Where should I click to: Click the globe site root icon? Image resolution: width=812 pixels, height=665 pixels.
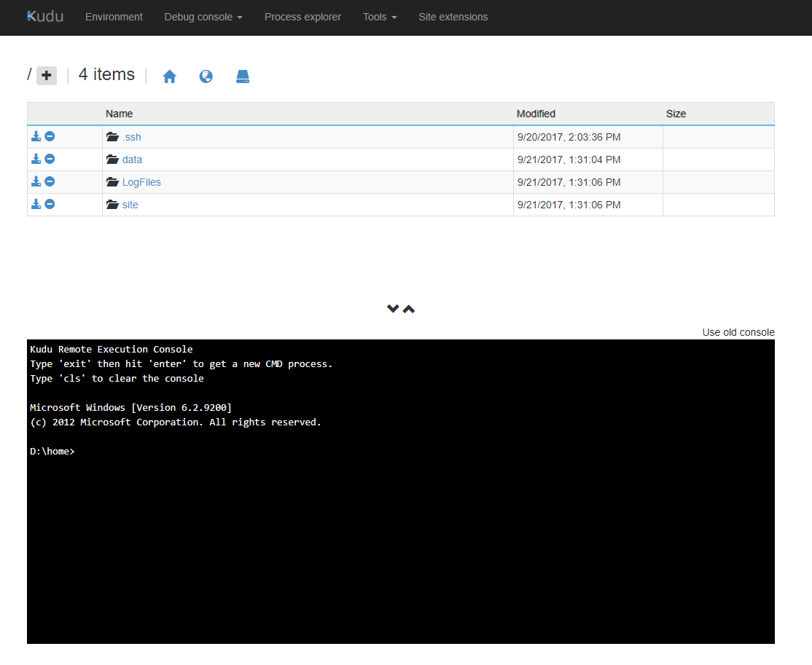(206, 76)
